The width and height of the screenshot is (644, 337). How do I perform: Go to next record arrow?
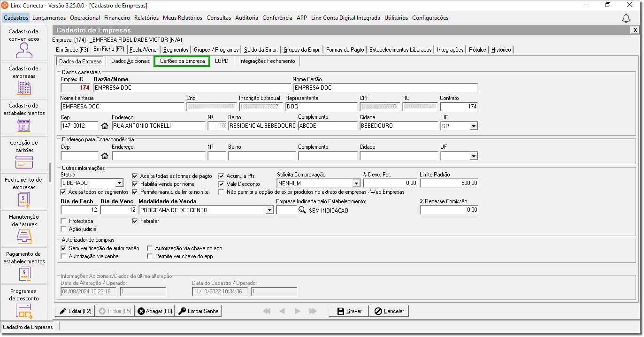[298, 311]
